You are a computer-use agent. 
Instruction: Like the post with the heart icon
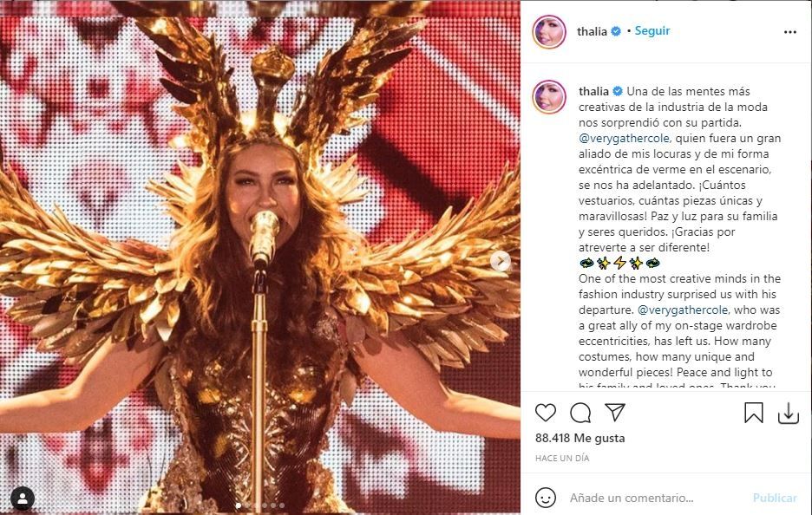546,413
